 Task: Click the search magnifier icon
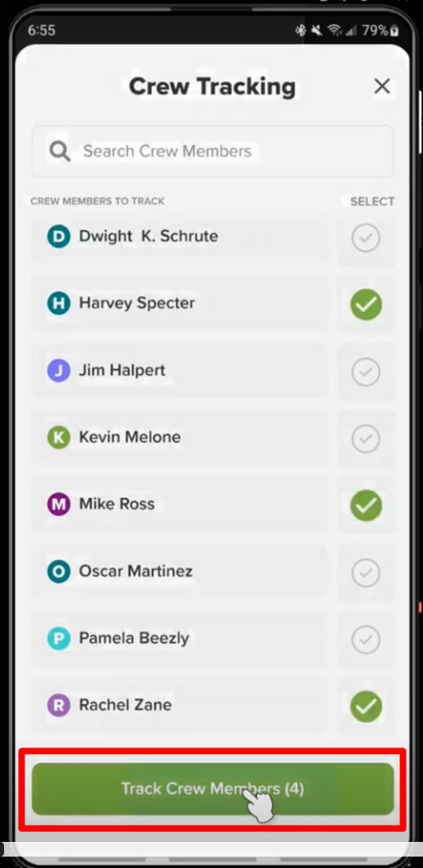[x=59, y=151]
